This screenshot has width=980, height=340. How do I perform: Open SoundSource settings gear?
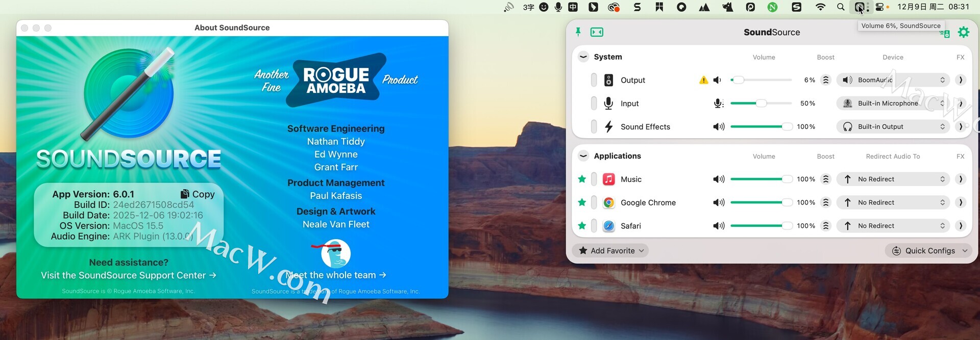[x=963, y=33]
